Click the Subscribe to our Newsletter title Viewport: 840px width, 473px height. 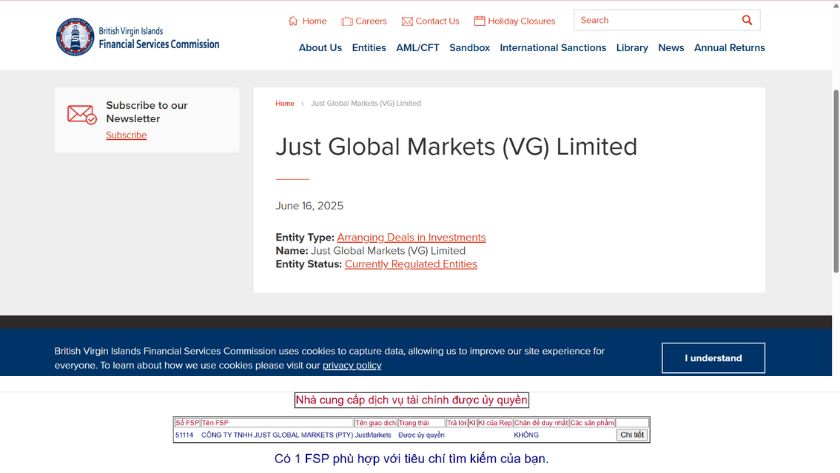pos(147,112)
